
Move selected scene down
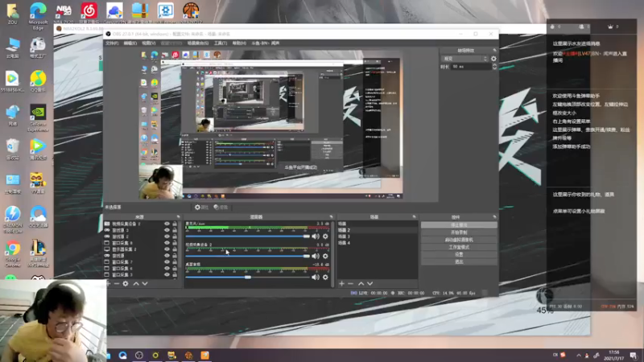[x=370, y=284]
